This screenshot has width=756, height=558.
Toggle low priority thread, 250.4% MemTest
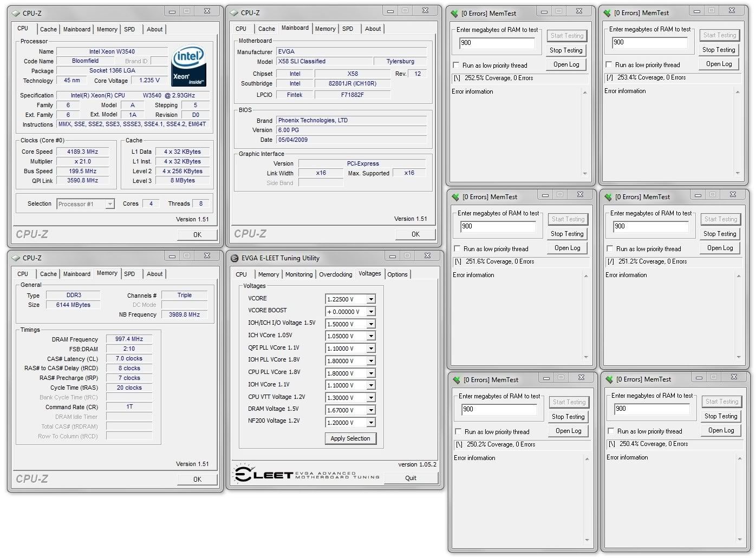click(611, 431)
